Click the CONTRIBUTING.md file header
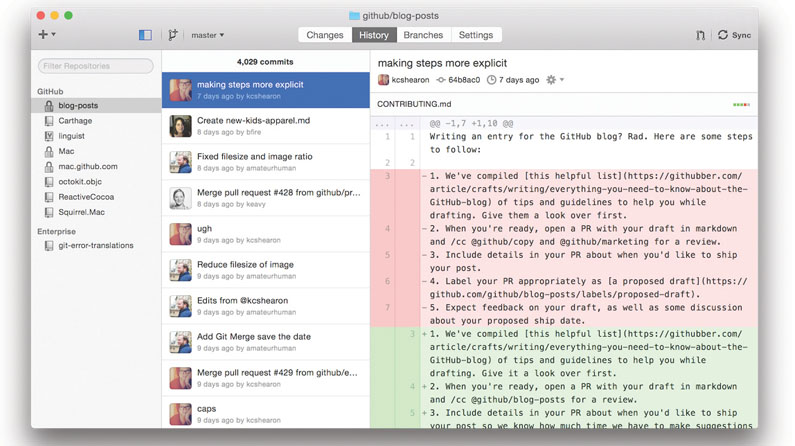 point(564,104)
